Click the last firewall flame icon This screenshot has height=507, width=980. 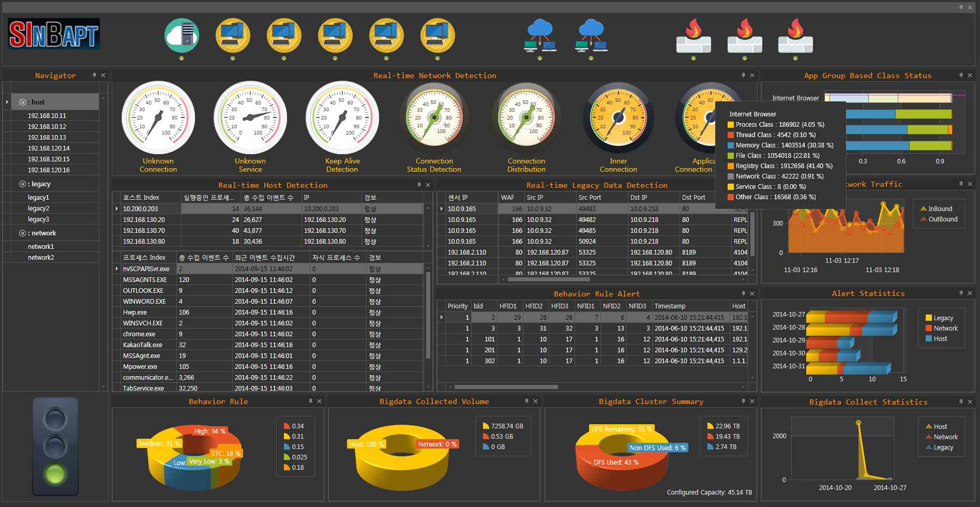[x=795, y=35]
